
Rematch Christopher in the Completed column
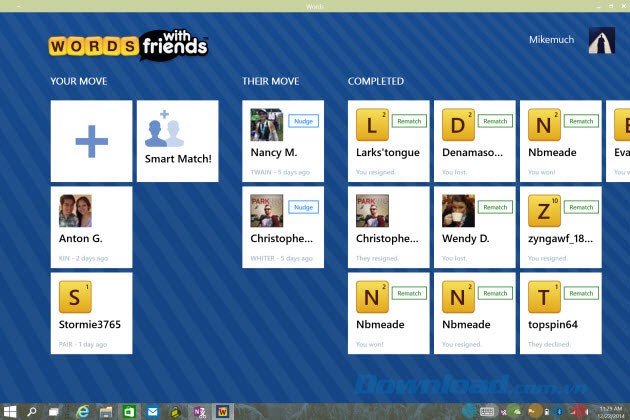pos(409,207)
